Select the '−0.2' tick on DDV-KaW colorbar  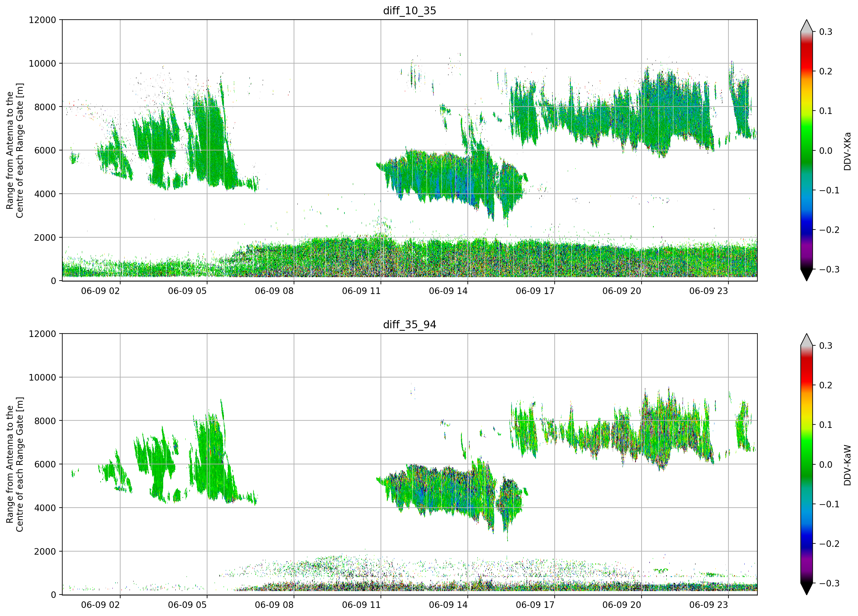[x=829, y=544]
